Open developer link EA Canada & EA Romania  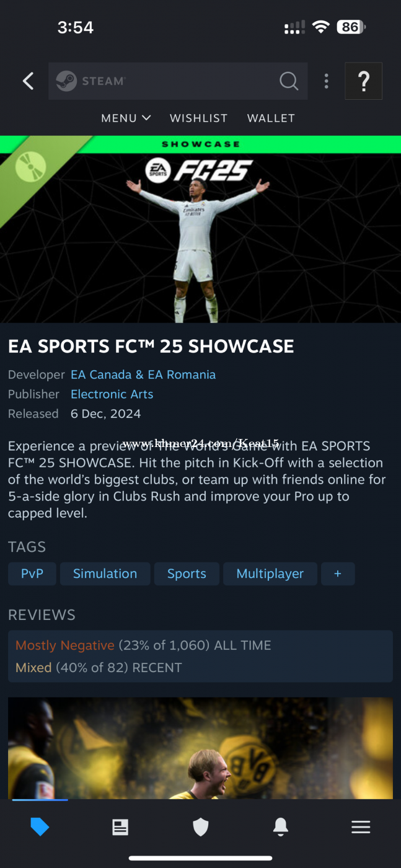click(x=143, y=374)
